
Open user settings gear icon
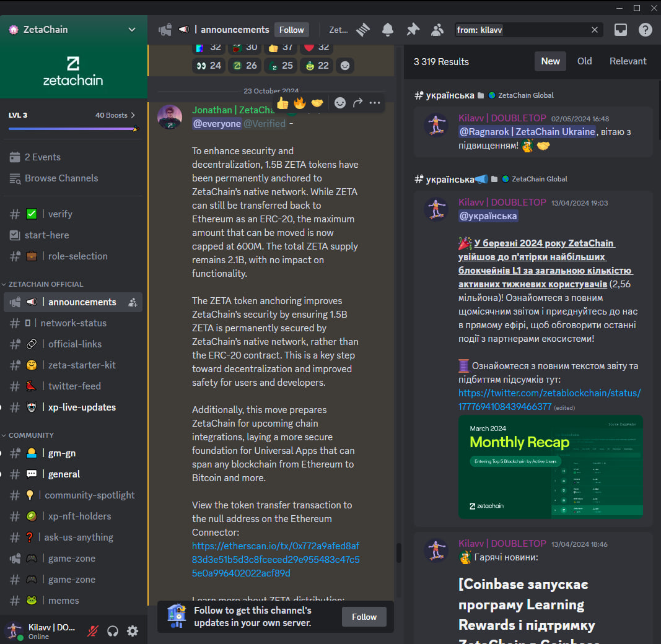coord(133,631)
